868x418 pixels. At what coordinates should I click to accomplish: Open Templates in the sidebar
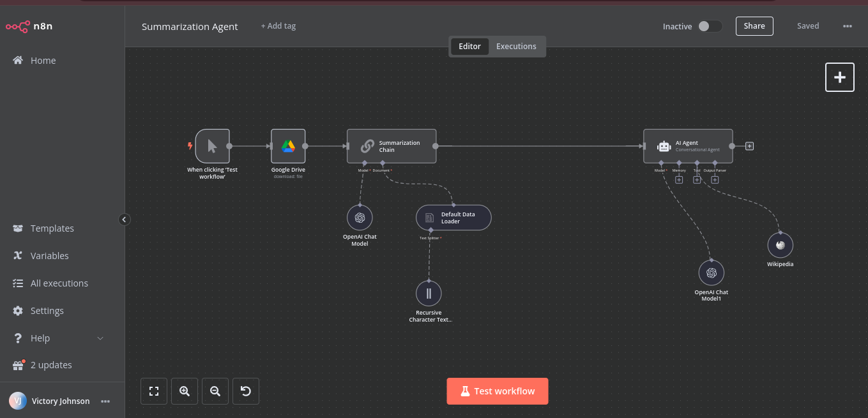[x=52, y=228]
